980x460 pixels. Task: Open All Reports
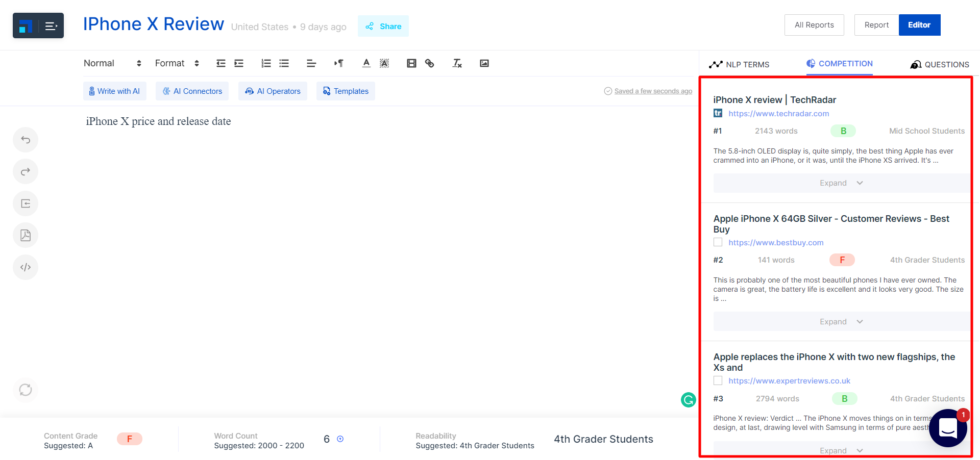[x=814, y=25]
